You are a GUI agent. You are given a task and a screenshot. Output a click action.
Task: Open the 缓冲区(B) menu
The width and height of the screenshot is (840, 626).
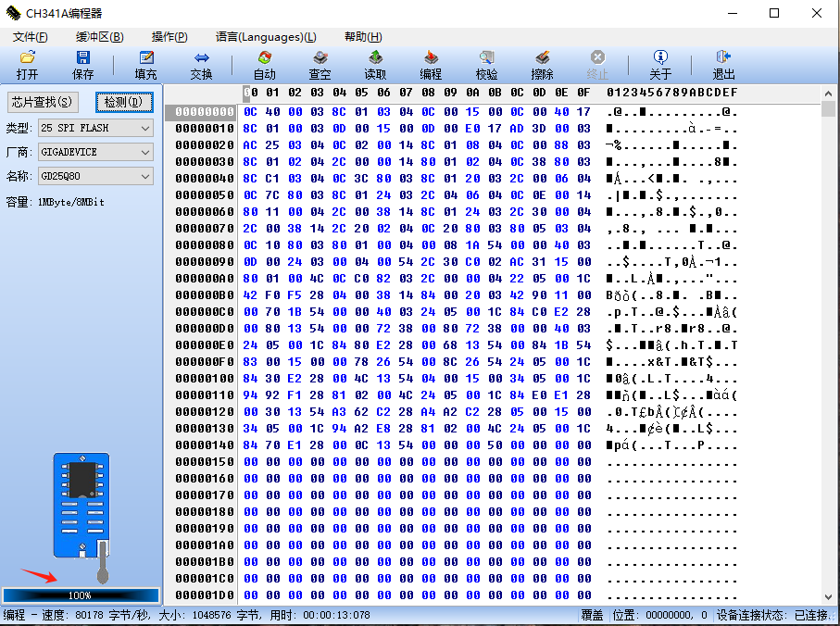coord(100,37)
